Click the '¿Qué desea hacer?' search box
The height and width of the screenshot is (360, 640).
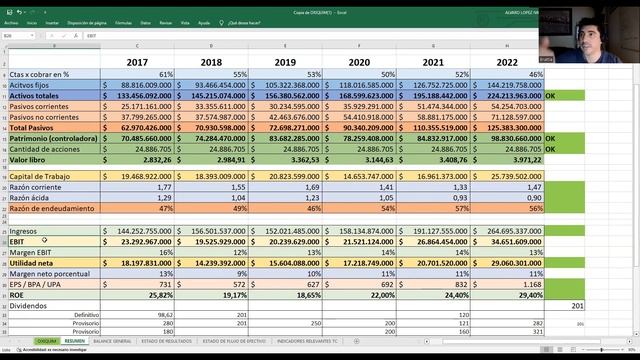(244, 23)
